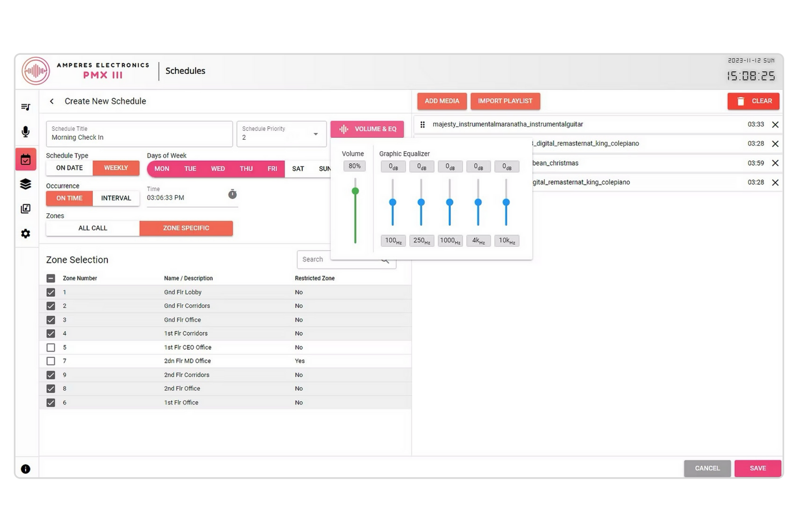Select WEEKLY schedule type
Image resolution: width=798 pixels, height=532 pixels.
pos(116,168)
